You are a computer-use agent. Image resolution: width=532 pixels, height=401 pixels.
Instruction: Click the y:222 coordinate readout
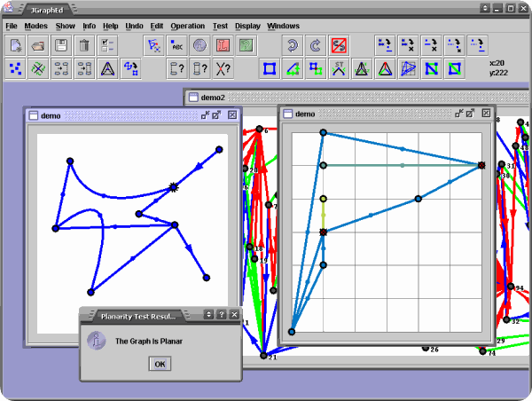coord(498,73)
